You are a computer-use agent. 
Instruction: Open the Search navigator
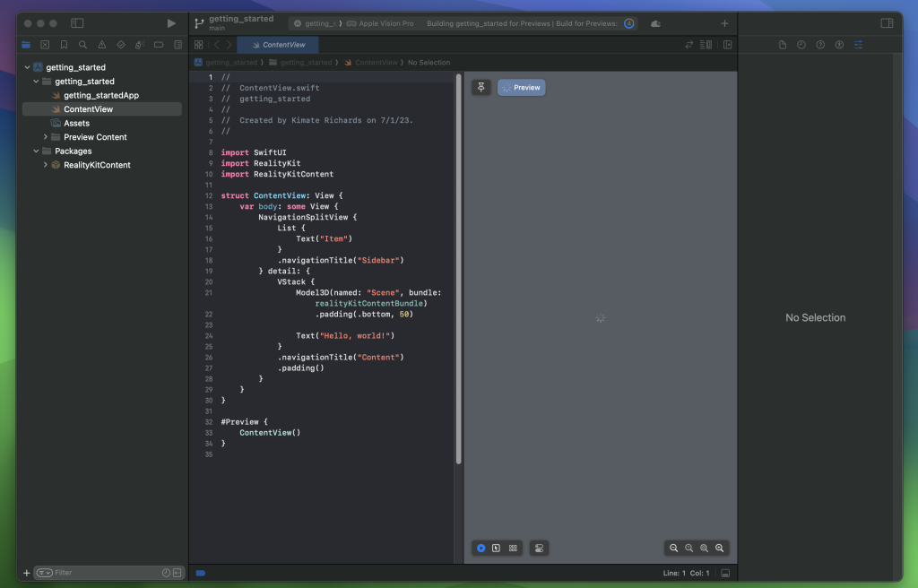coord(82,45)
